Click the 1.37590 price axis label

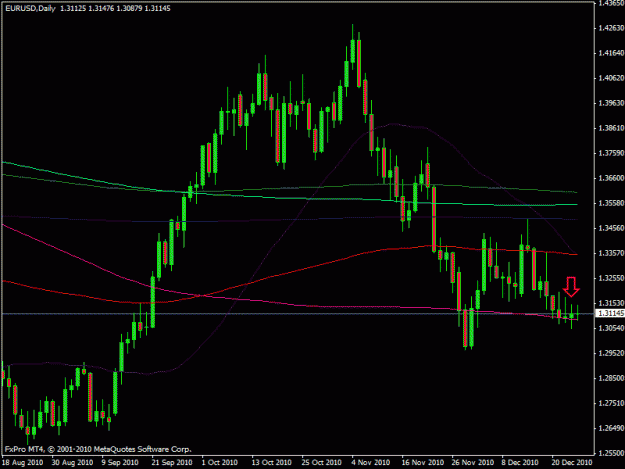pyautogui.click(x=611, y=153)
